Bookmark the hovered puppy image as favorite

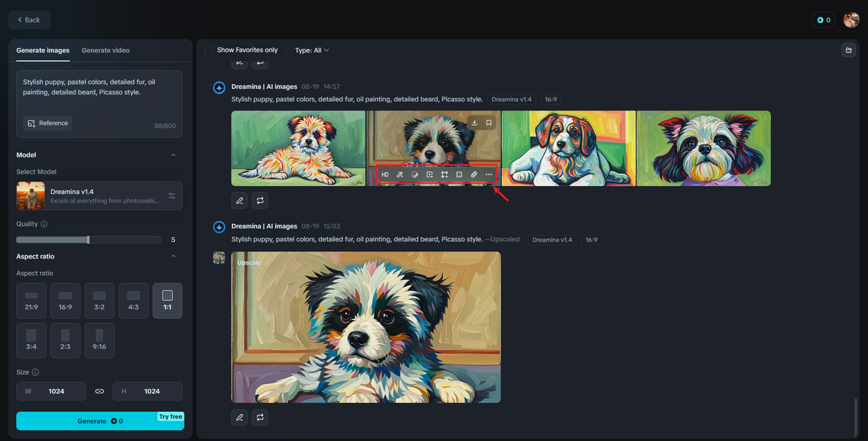489,123
